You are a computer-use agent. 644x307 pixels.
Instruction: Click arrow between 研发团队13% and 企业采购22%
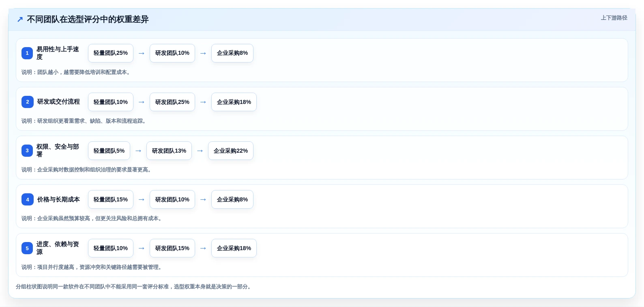pos(200,151)
